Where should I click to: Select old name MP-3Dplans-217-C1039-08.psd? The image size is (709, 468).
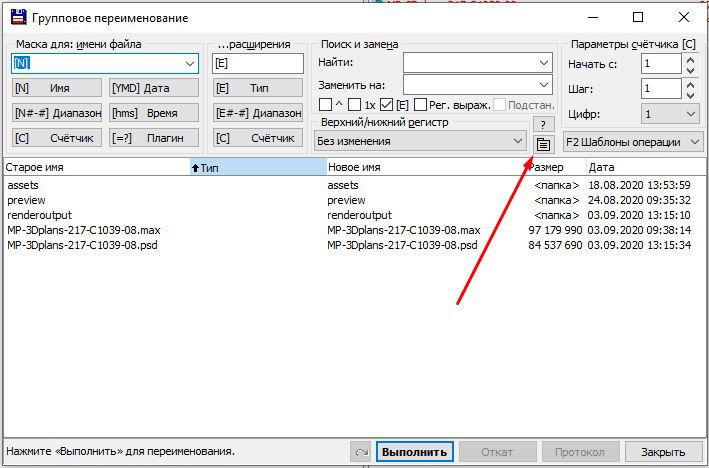tap(82, 245)
